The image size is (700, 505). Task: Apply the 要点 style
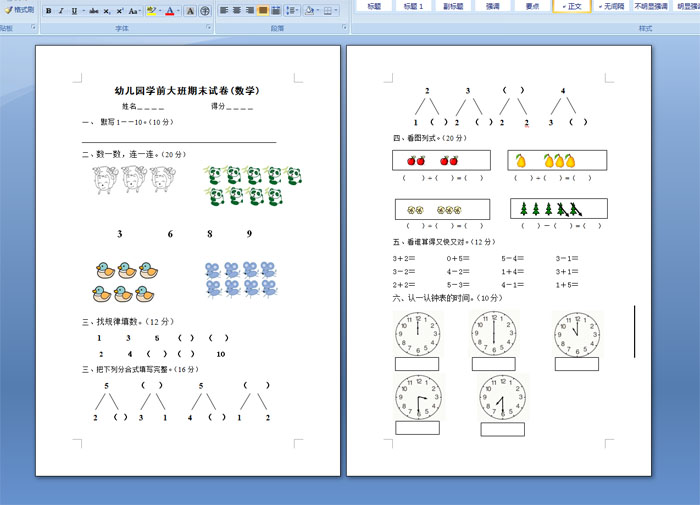pos(532,6)
